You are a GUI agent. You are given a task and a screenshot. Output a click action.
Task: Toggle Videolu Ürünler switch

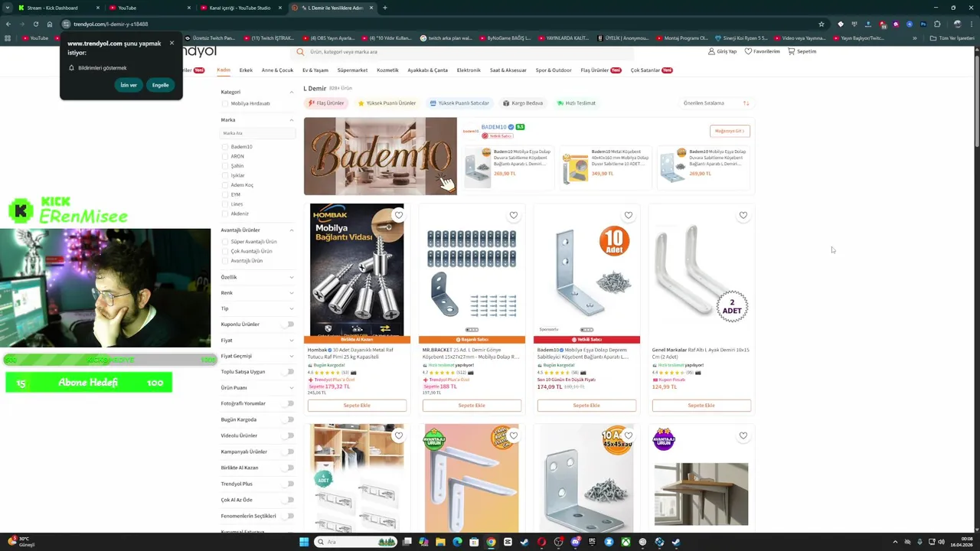click(288, 435)
